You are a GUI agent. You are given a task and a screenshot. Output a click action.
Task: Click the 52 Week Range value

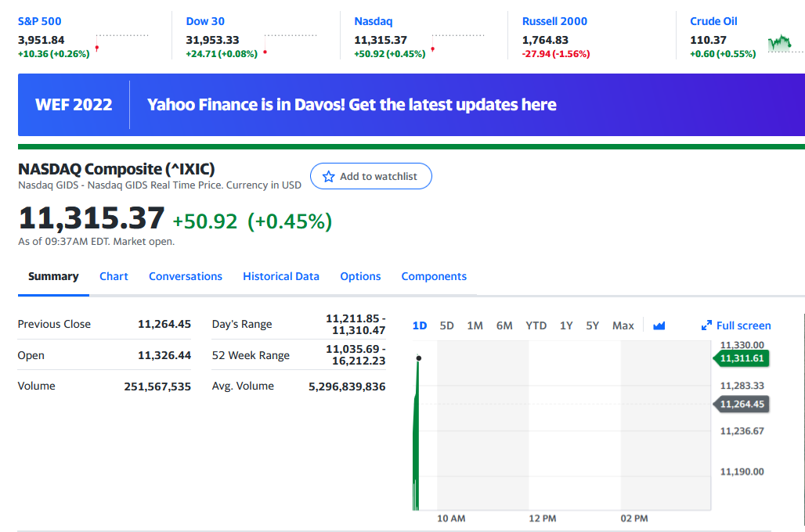[x=356, y=355]
